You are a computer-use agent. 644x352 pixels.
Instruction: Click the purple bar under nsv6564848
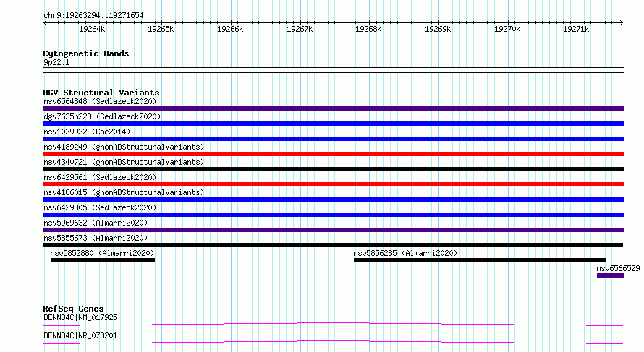333,108
